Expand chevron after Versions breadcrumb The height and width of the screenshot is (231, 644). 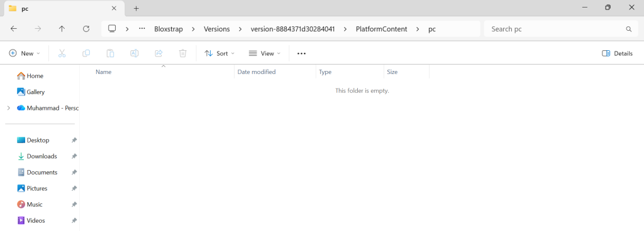pyautogui.click(x=240, y=29)
